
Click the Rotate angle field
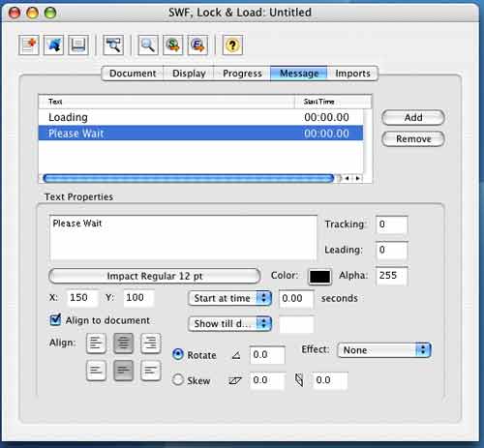267,355
